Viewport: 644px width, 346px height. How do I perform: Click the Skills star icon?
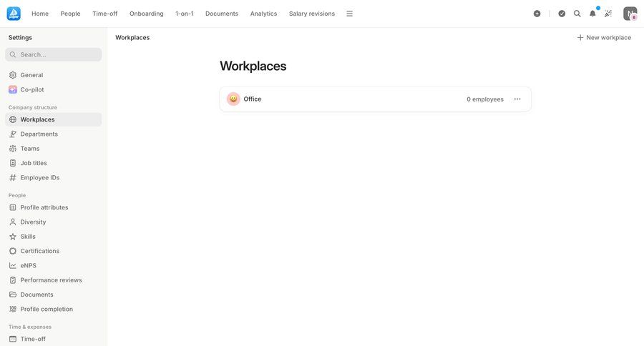click(x=13, y=237)
